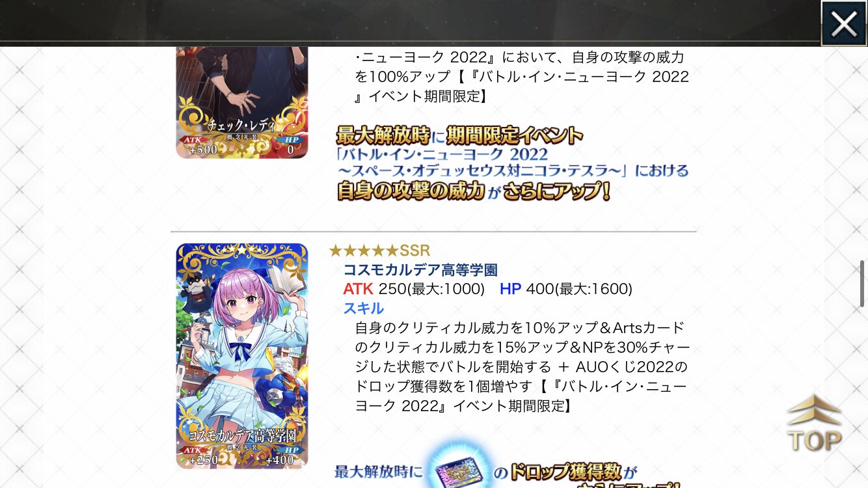868x488 pixels.
Task: Open the コスモカルデア高等学園 card illustration
Action: pos(242,356)
